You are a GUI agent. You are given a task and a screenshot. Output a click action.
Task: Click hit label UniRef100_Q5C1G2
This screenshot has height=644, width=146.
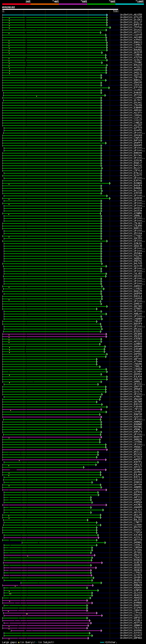tap(131, 329)
